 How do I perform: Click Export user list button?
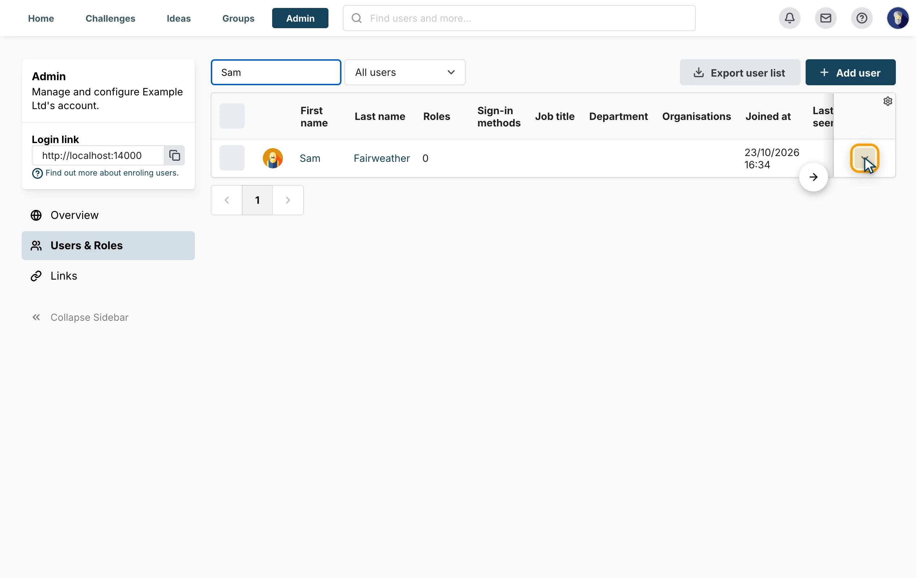point(740,72)
